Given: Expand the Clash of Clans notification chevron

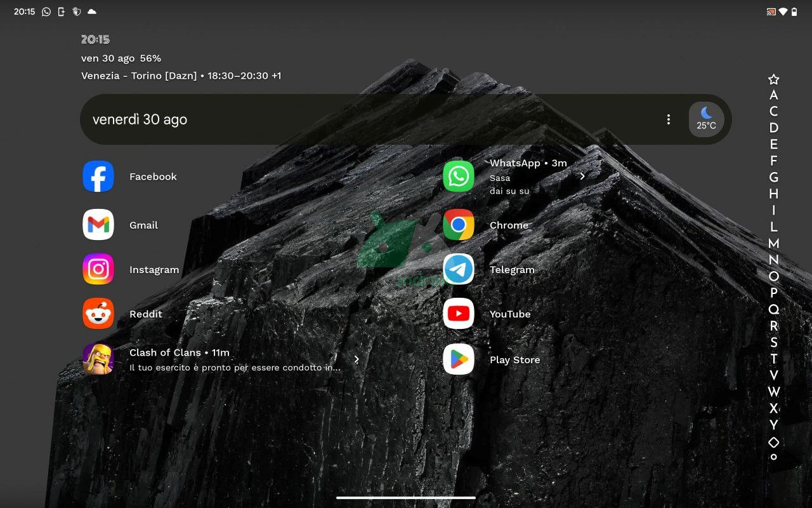Looking at the screenshot, I should [x=357, y=359].
